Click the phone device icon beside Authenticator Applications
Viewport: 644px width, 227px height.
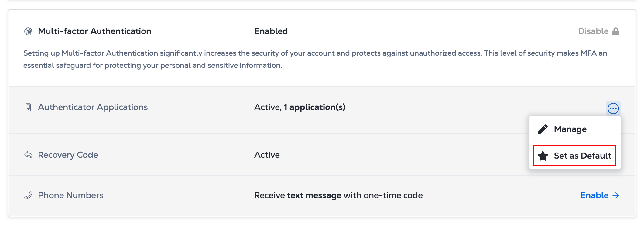click(28, 107)
